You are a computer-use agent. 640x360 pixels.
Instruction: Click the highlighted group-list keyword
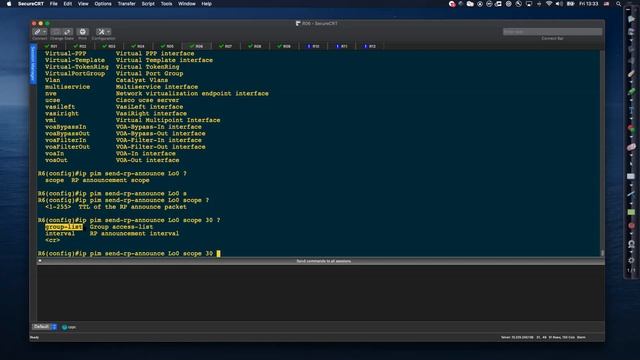(64, 227)
